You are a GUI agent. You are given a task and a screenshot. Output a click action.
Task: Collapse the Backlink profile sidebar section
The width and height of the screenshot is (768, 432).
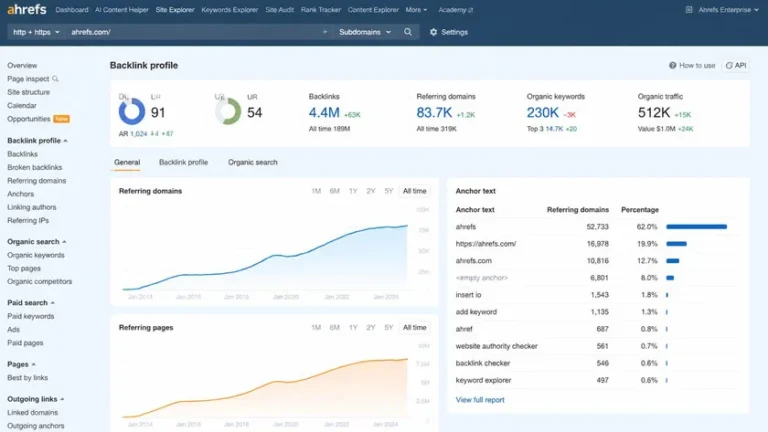coord(66,141)
